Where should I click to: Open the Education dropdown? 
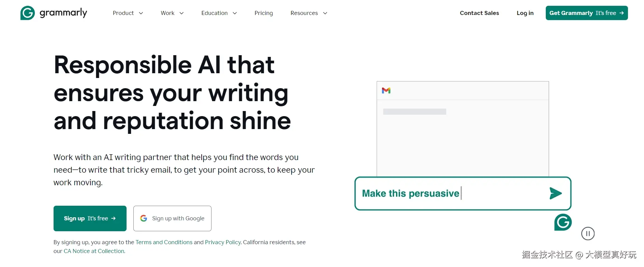click(219, 13)
